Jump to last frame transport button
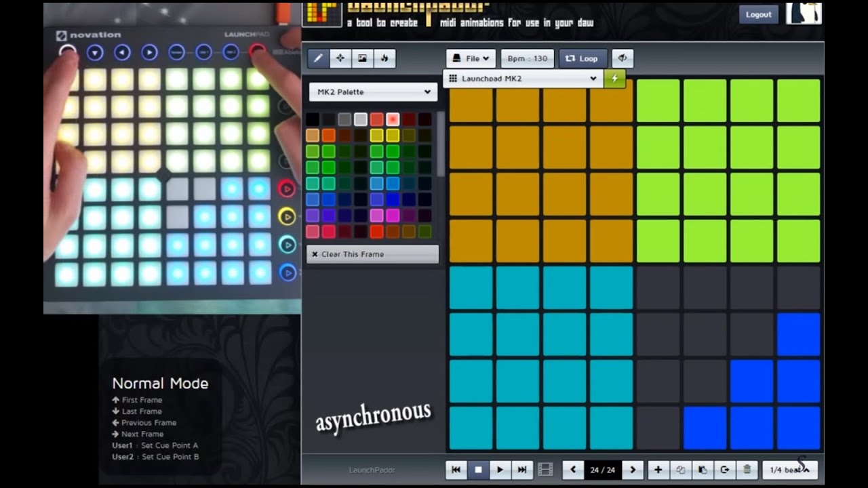Viewport: 868px width, 488px height. click(521, 470)
